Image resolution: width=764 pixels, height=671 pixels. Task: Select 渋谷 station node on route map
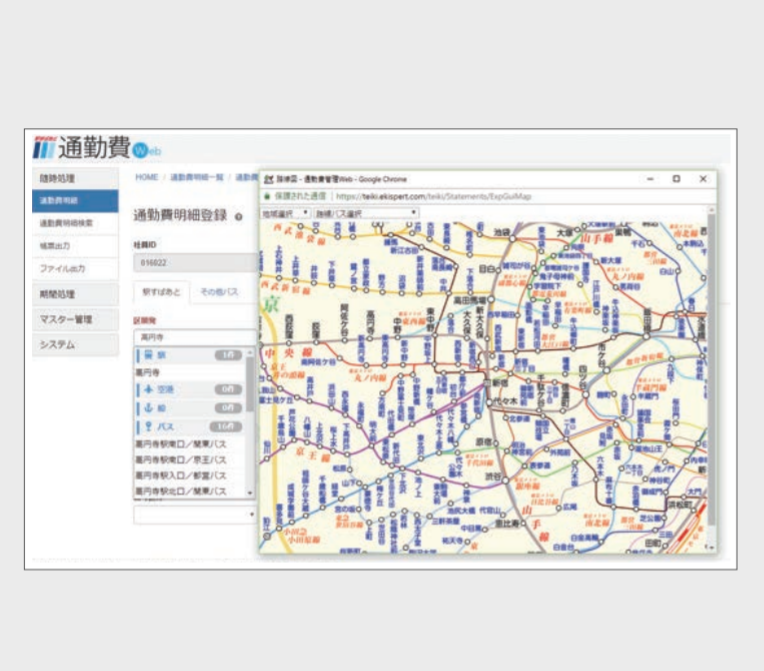click(506, 480)
